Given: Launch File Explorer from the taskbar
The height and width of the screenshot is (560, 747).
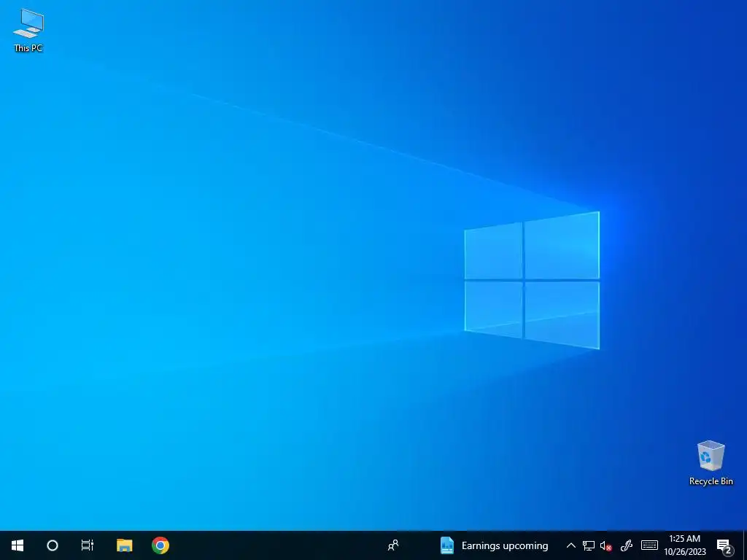Looking at the screenshot, I should pos(124,545).
